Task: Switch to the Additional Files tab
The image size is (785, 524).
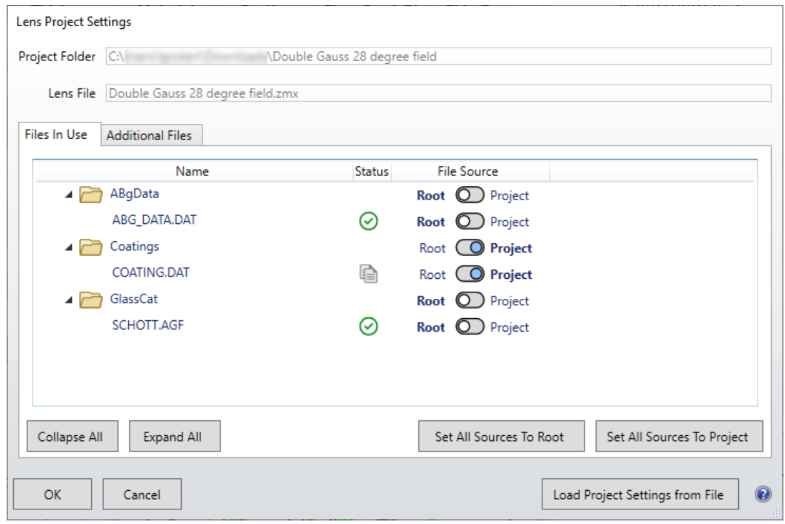Action: [x=151, y=135]
